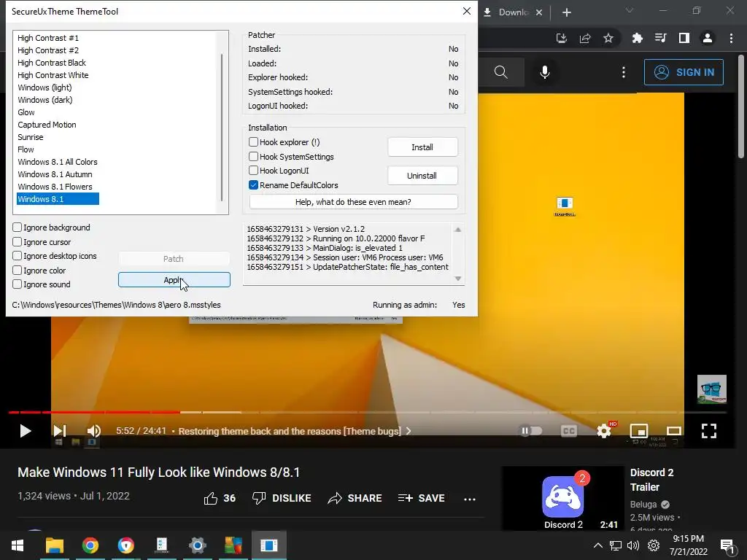The height and width of the screenshot is (560, 747).
Task: Open Chrome media controls icon
Action: click(660, 38)
